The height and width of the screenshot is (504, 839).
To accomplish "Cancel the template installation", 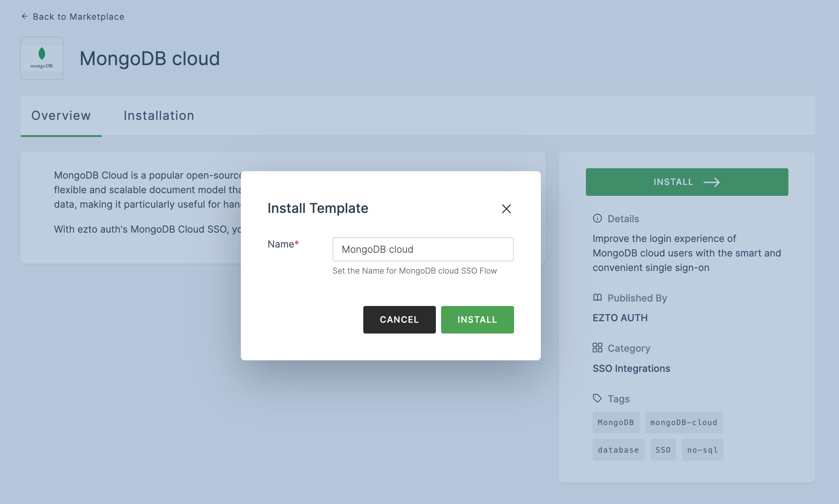I will [x=399, y=320].
